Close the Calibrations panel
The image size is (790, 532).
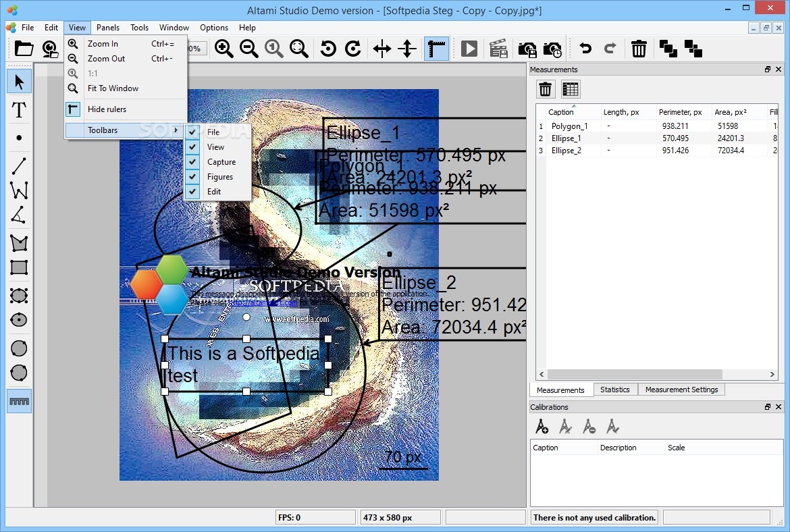coord(779,406)
